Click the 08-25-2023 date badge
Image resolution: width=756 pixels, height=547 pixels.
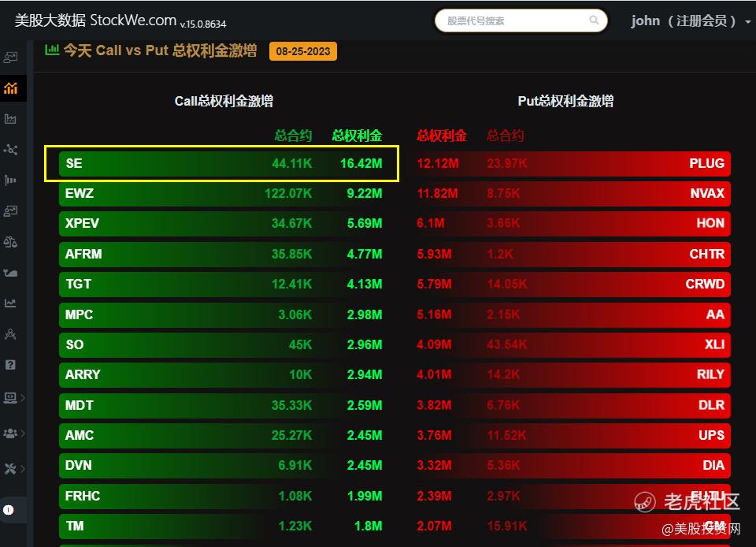[303, 51]
